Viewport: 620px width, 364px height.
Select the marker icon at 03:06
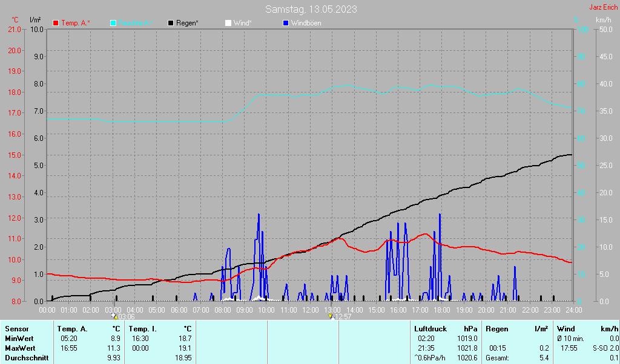[x=114, y=316]
